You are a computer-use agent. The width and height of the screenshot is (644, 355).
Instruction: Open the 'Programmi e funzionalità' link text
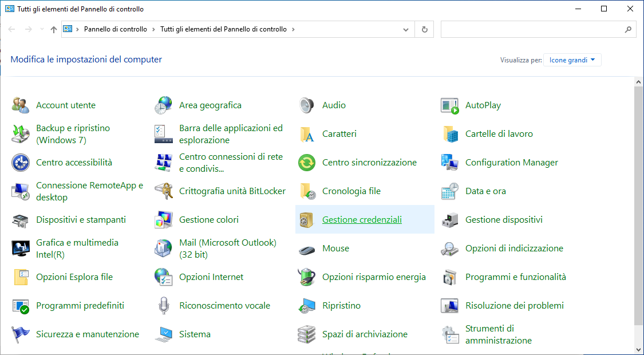pyautogui.click(x=515, y=277)
